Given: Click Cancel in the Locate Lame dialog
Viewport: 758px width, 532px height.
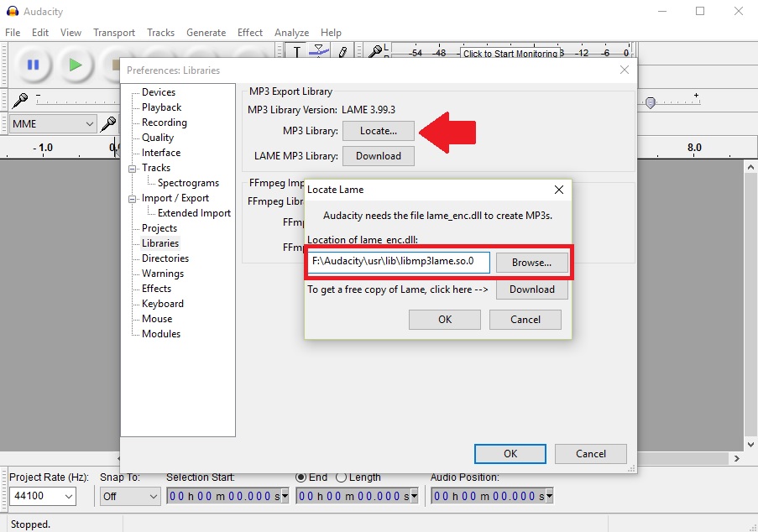Looking at the screenshot, I should click(x=525, y=320).
